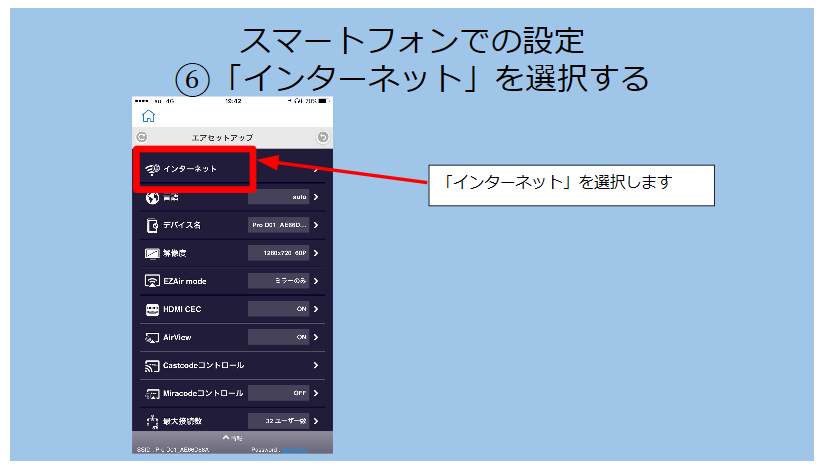Click the device icon beside デバイス名
The image size is (825, 469).
152,226
